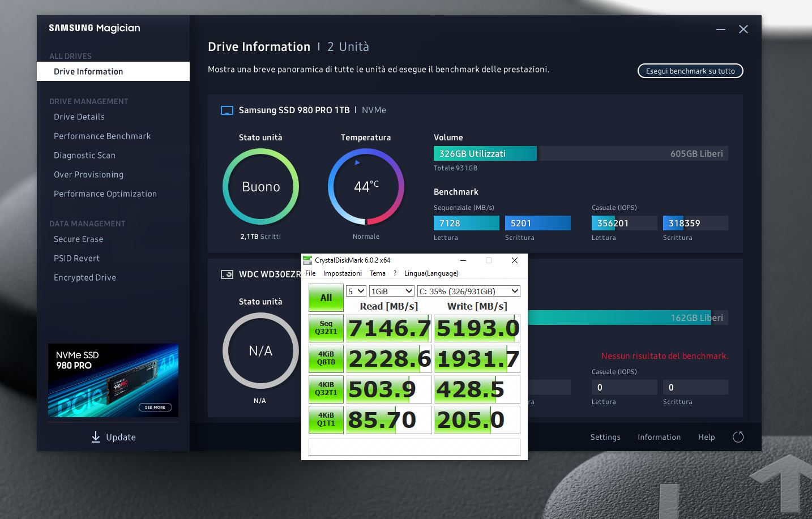The width and height of the screenshot is (812, 519).
Task: Click the 2228.6 read result
Action: (x=389, y=359)
